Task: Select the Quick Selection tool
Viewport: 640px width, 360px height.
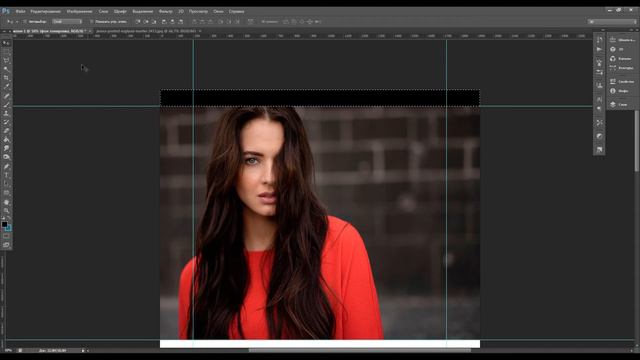Action: (x=6, y=69)
